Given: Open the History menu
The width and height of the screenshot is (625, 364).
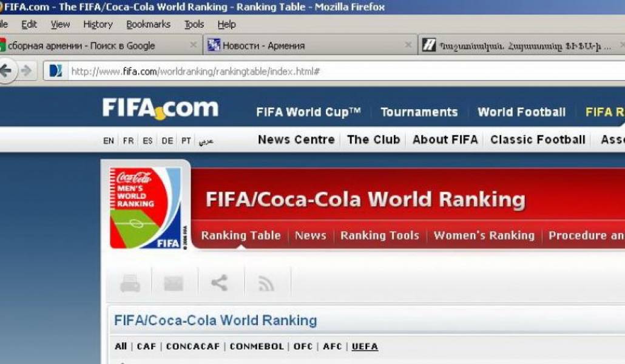Looking at the screenshot, I should pos(98,24).
